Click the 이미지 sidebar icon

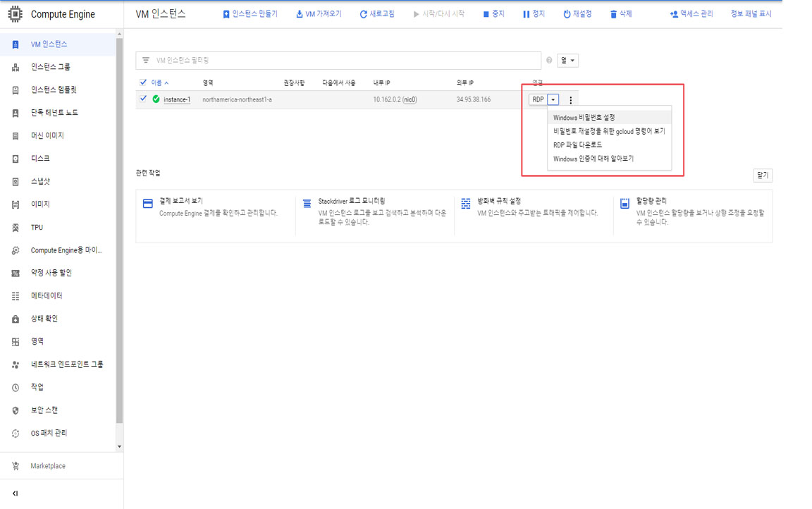(x=16, y=204)
